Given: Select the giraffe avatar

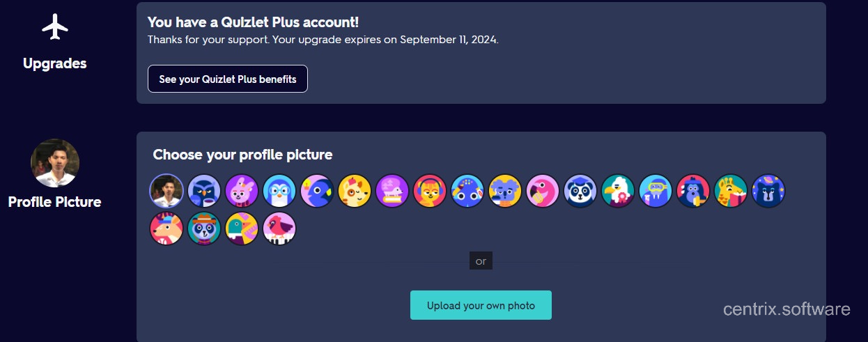Looking at the screenshot, I should coord(731,191).
